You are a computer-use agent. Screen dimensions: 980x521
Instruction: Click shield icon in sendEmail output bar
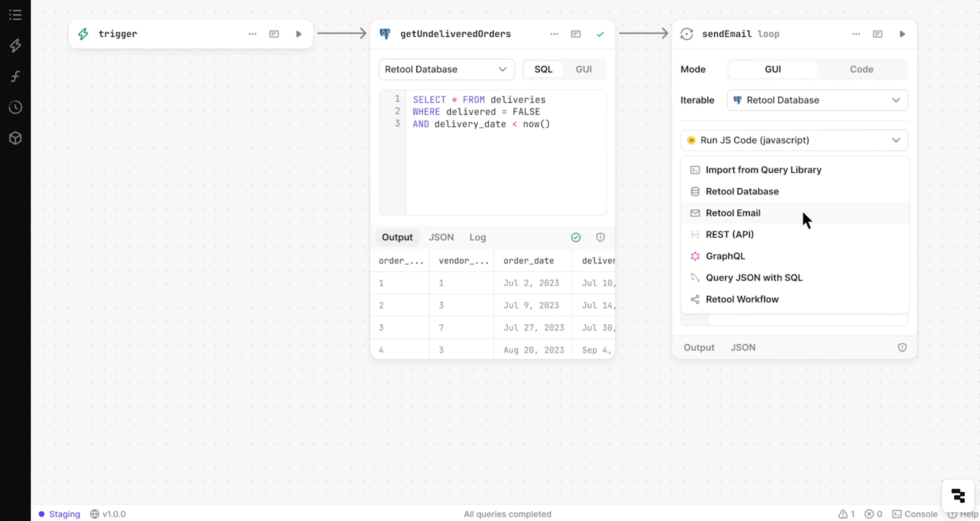pos(902,348)
